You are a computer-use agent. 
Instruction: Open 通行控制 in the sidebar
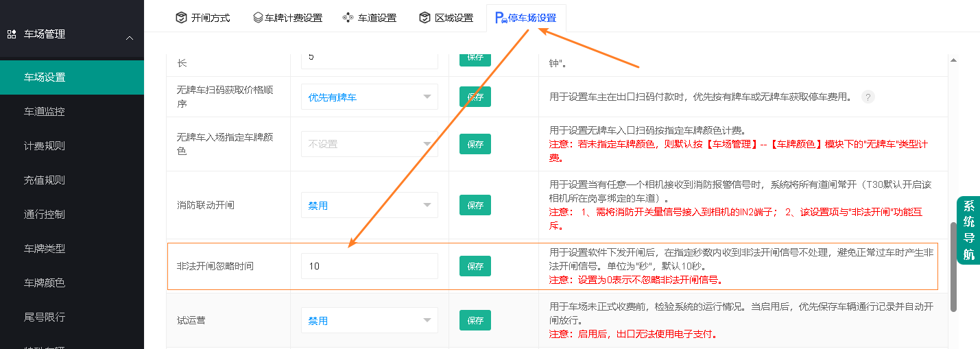pyautogui.click(x=72, y=215)
